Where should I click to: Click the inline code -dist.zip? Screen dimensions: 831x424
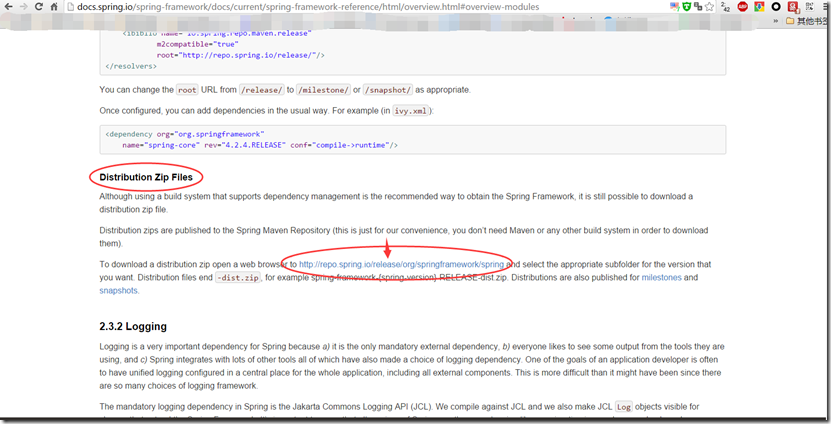click(x=238, y=278)
